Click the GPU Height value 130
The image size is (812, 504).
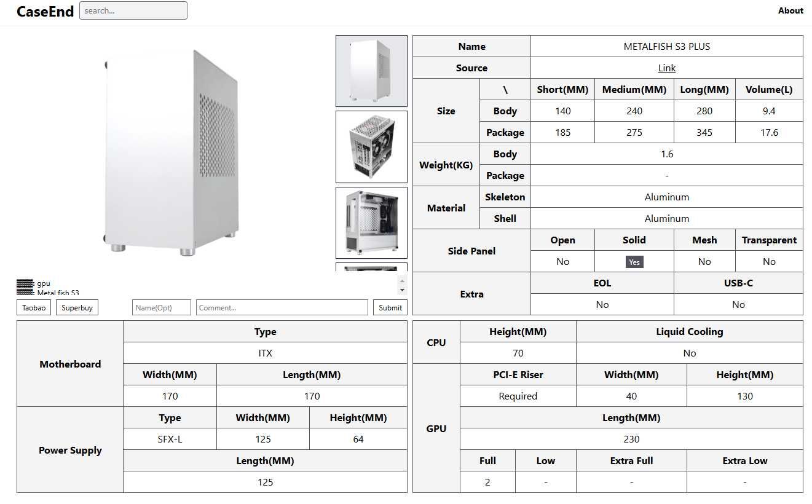tap(745, 396)
